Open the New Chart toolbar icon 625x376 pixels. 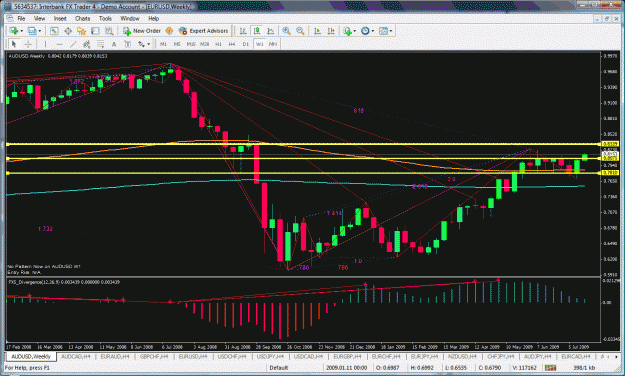click(14, 31)
